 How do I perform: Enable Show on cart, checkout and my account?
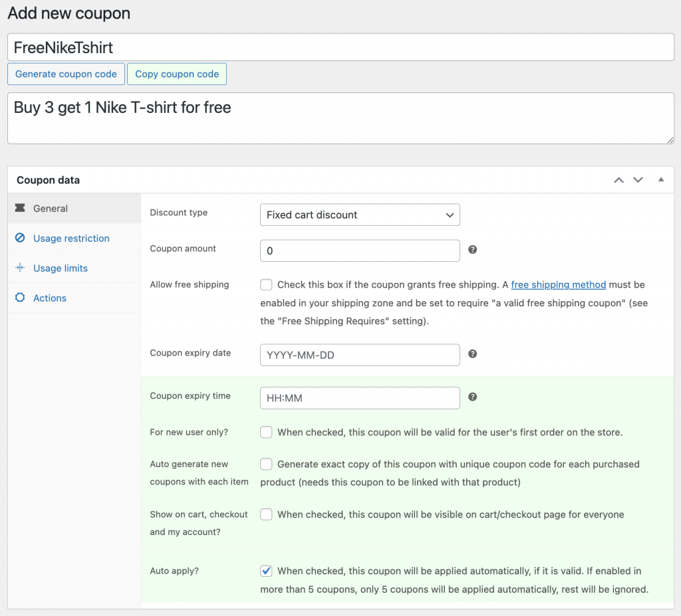click(x=266, y=514)
